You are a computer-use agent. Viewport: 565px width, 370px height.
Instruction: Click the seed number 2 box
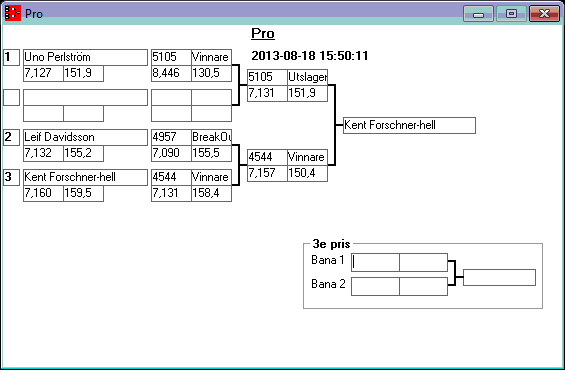point(12,137)
